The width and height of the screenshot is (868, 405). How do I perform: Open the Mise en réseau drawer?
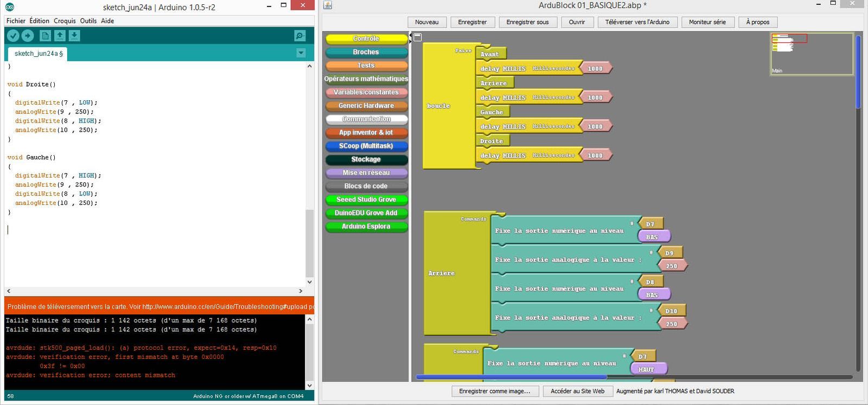pos(366,172)
